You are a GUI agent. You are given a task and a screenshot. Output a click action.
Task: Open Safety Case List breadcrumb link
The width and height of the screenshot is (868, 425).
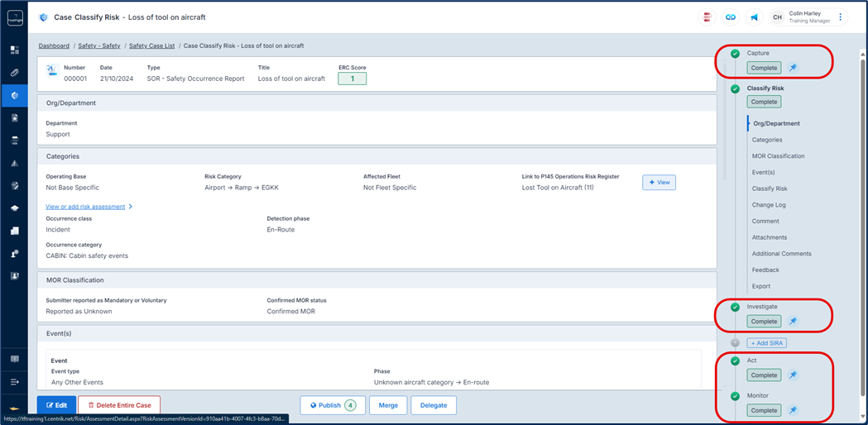click(151, 45)
